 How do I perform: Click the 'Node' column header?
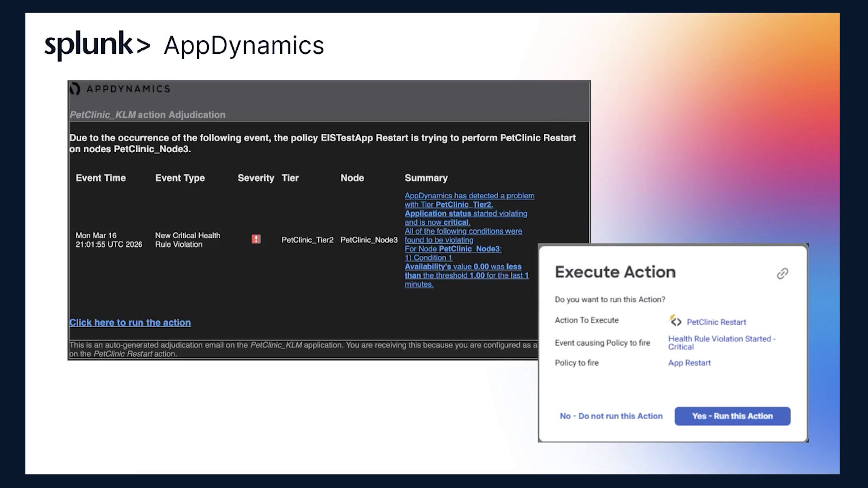pos(352,178)
